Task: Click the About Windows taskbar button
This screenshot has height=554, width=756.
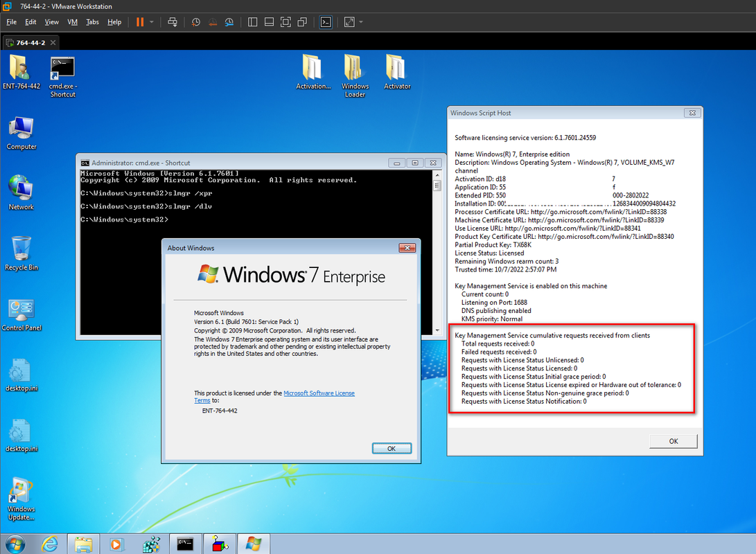Action: click(253, 544)
